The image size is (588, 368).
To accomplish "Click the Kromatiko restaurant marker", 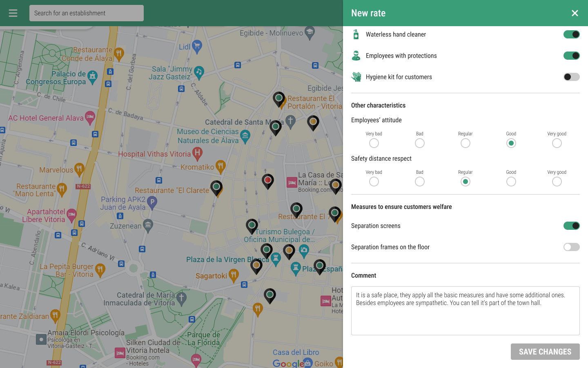I will 220,166.
